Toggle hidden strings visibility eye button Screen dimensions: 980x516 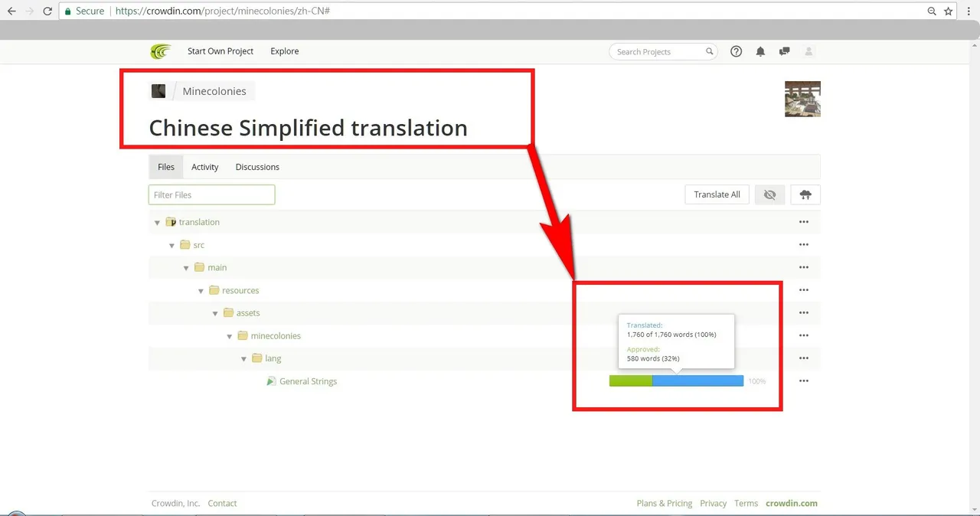tap(769, 194)
